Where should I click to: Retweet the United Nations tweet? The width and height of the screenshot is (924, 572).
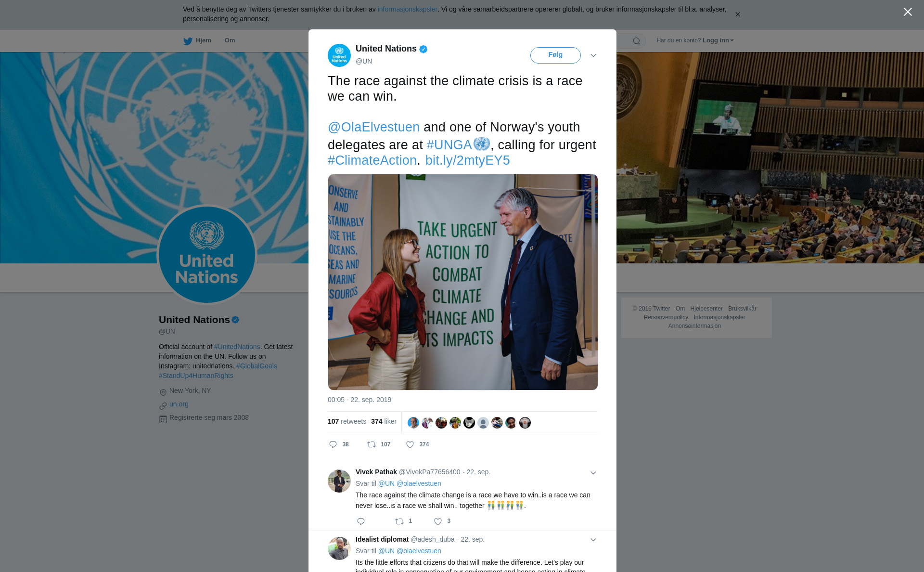point(372,444)
